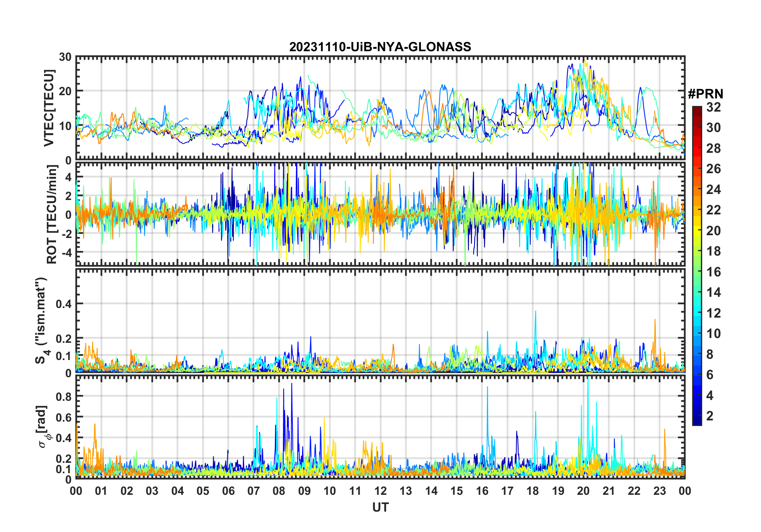Click the #PRN colorbar heading

coord(706,94)
